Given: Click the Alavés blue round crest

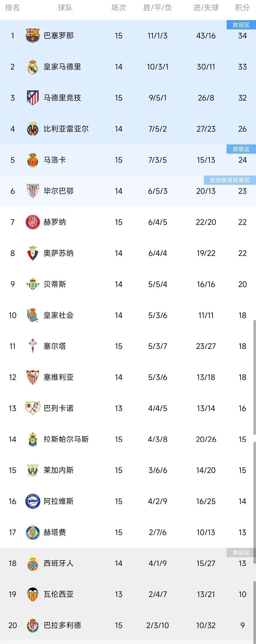Looking at the screenshot, I should [33, 501].
